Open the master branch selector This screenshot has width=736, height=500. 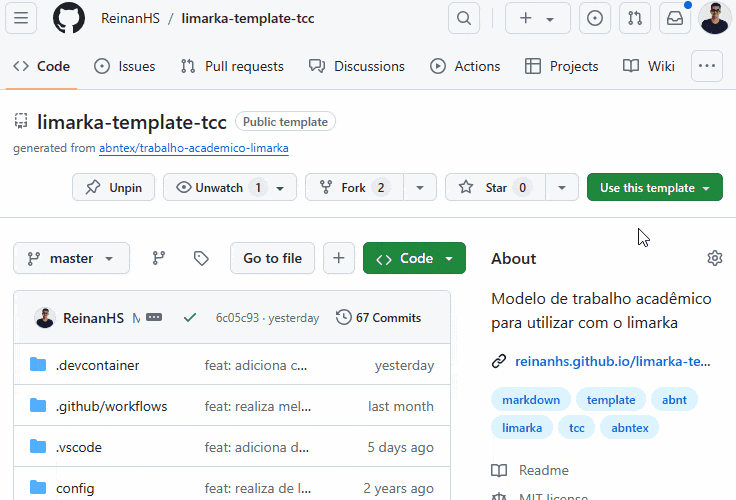click(71, 258)
